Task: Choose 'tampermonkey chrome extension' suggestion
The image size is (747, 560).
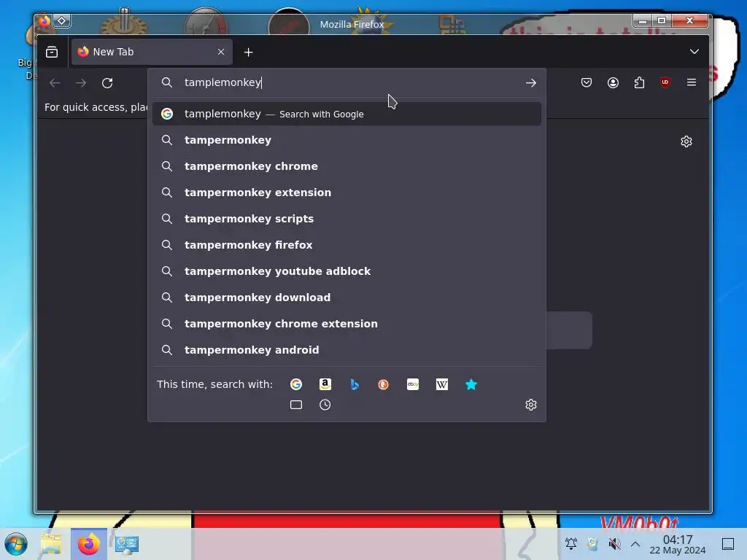Action: (x=347, y=323)
